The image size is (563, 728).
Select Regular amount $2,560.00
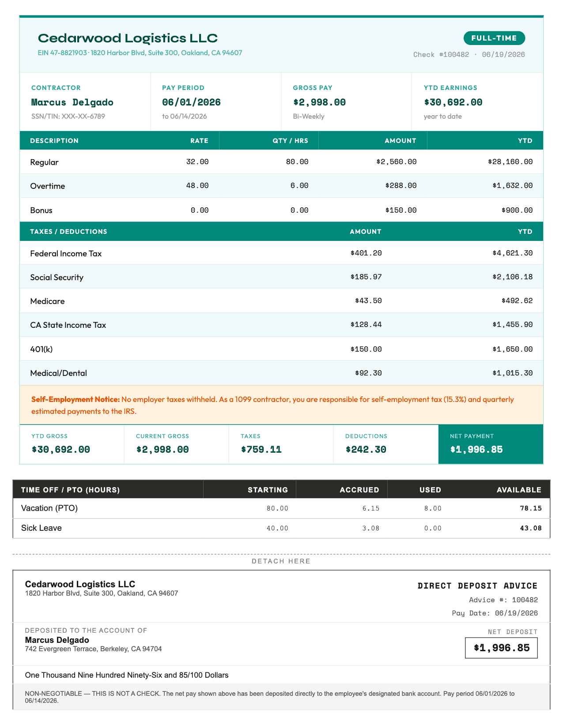tap(397, 162)
